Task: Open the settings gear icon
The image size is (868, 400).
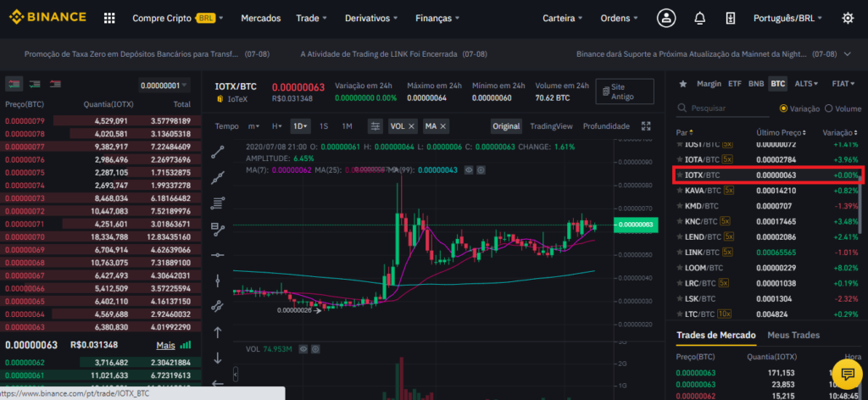Action: [x=848, y=18]
